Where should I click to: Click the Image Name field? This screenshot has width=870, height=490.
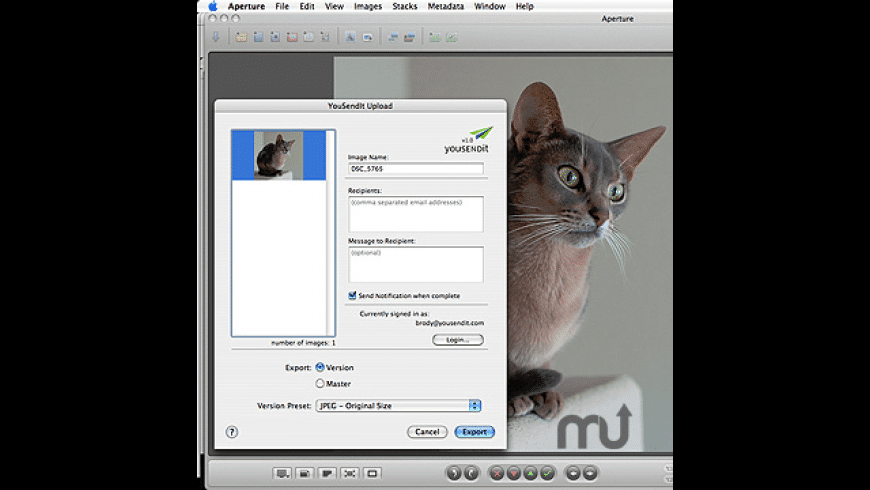point(416,169)
